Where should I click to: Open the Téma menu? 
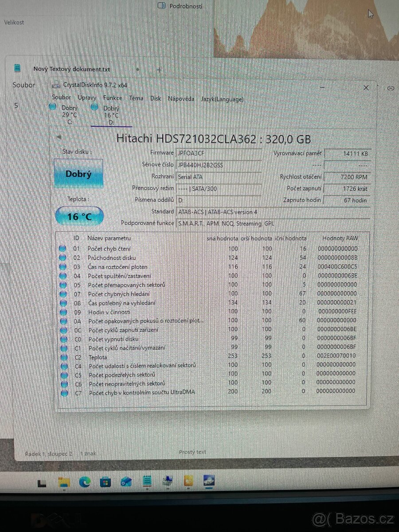(136, 98)
